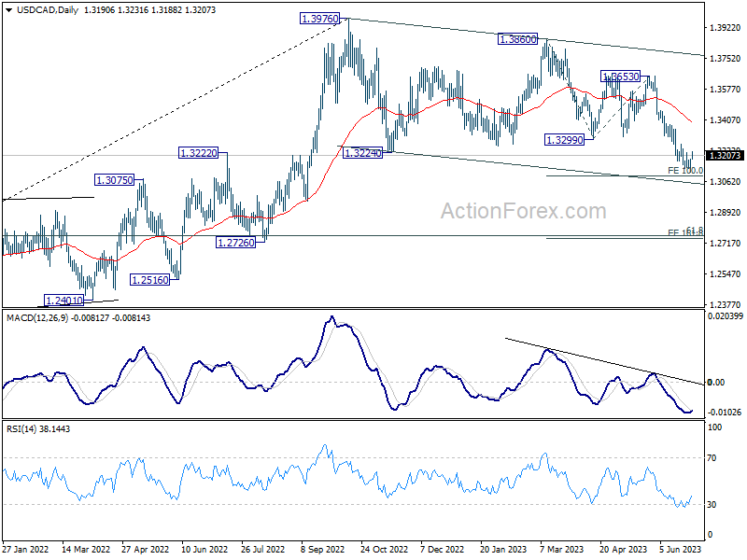The height and width of the screenshot is (560, 747).
Task: Select the 1.23770 price axis value
Action: point(726,305)
